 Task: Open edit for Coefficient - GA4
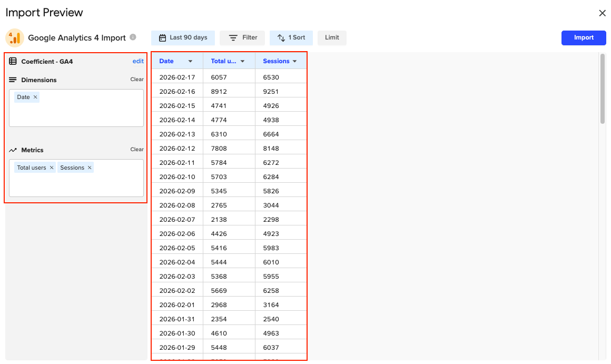pyautogui.click(x=138, y=61)
